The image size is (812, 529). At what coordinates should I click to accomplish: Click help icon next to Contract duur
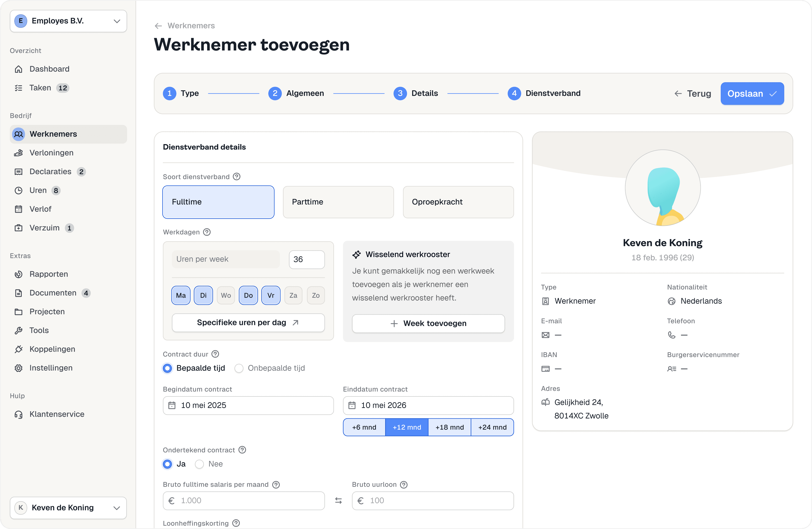pyautogui.click(x=215, y=354)
